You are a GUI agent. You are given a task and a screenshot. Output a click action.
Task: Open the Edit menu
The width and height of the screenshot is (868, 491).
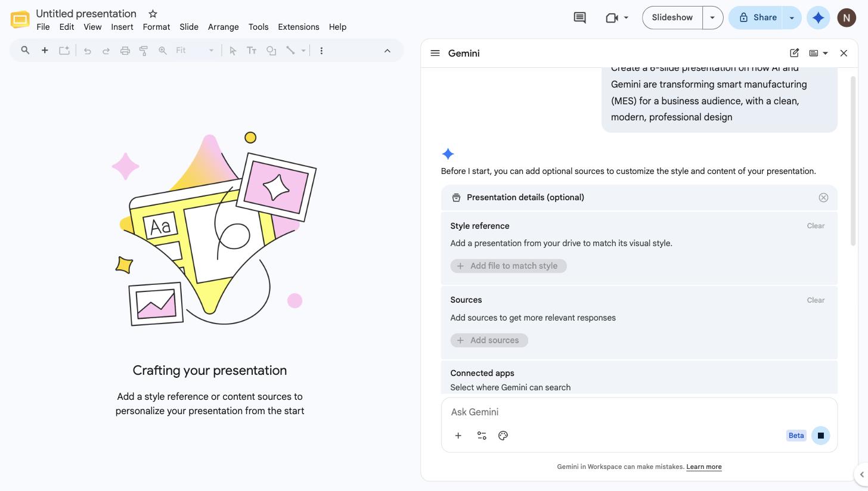point(67,27)
